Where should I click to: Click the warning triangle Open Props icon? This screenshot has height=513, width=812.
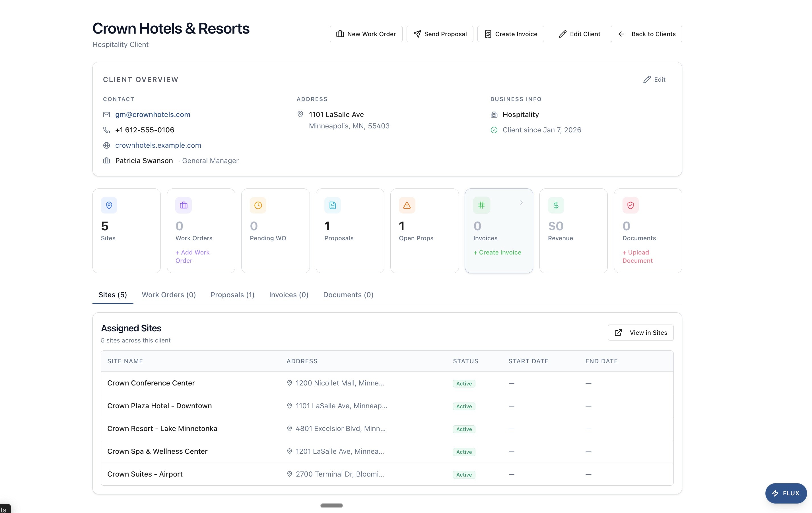407,205
